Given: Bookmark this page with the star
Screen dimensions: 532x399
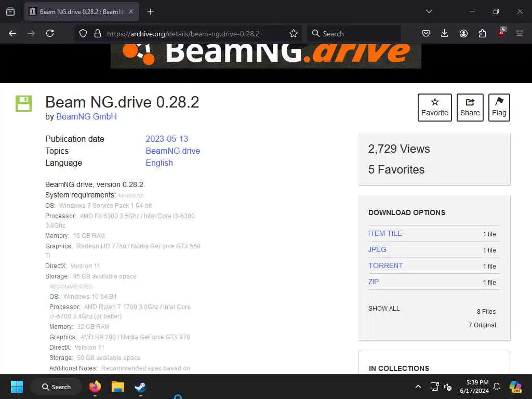Looking at the screenshot, I should click(294, 34).
